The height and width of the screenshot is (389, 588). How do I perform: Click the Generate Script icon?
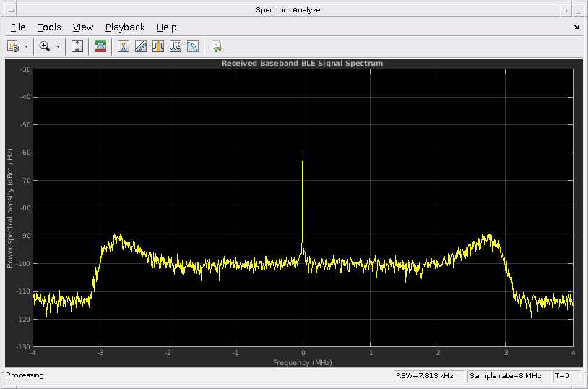click(x=216, y=46)
